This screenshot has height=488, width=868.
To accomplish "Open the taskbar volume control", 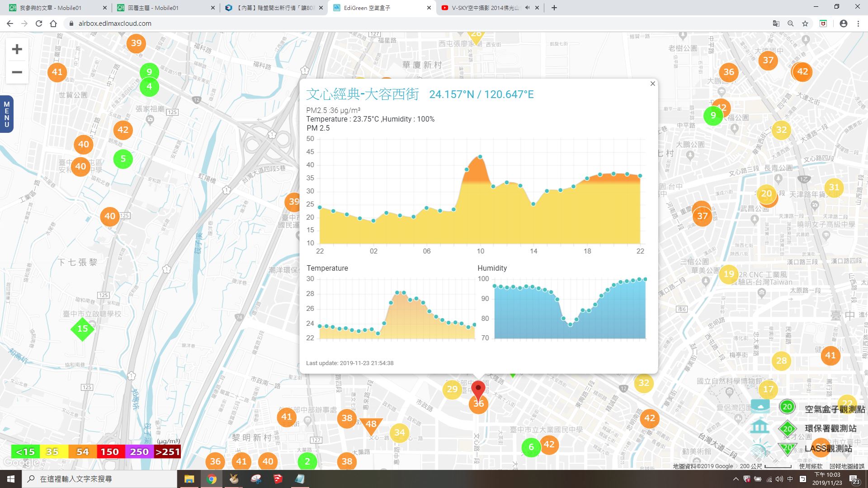I will (x=779, y=479).
